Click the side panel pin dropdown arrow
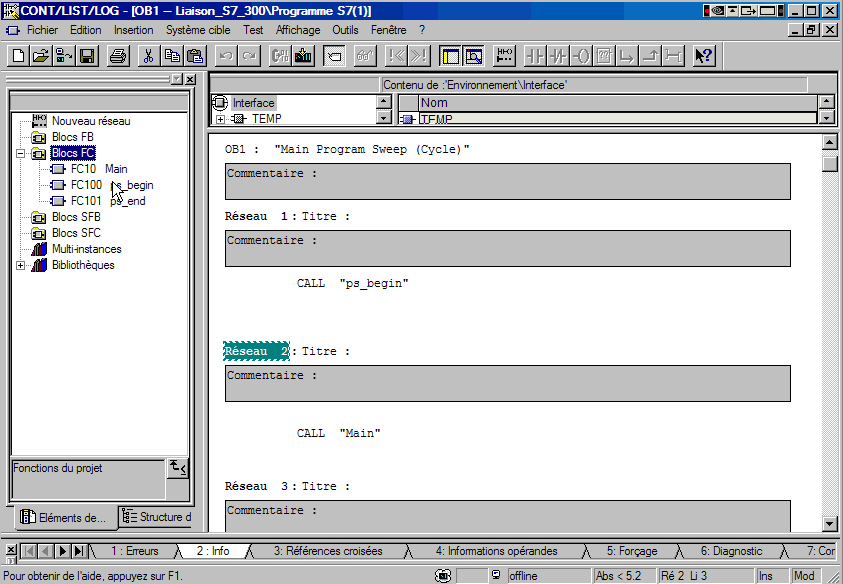The image size is (843, 584). tap(177, 80)
